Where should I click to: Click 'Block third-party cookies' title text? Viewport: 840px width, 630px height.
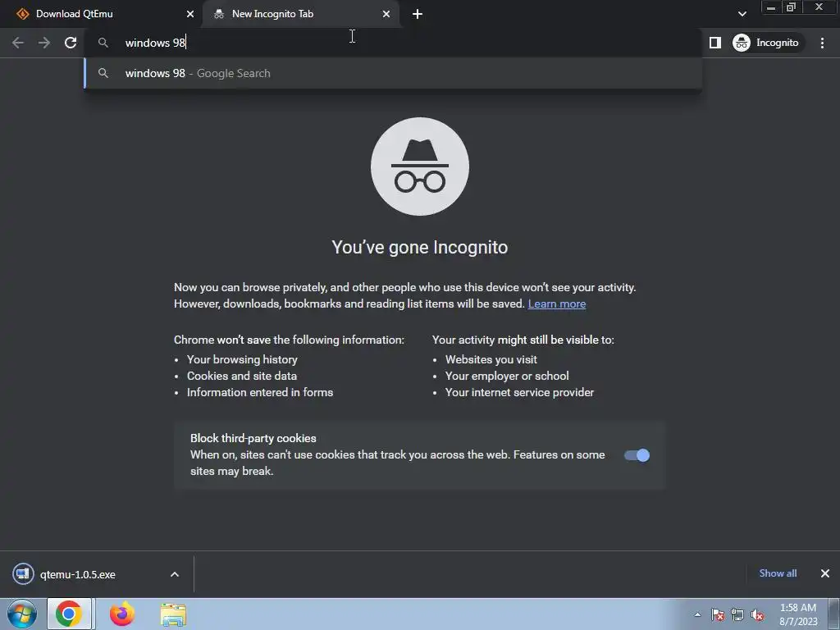coord(253,438)
